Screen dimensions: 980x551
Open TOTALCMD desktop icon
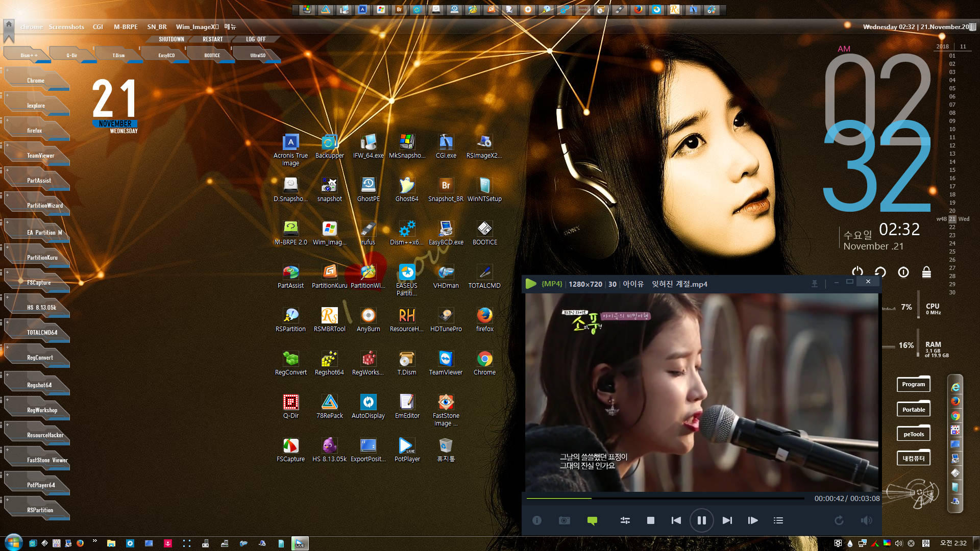tap(484, 277)
